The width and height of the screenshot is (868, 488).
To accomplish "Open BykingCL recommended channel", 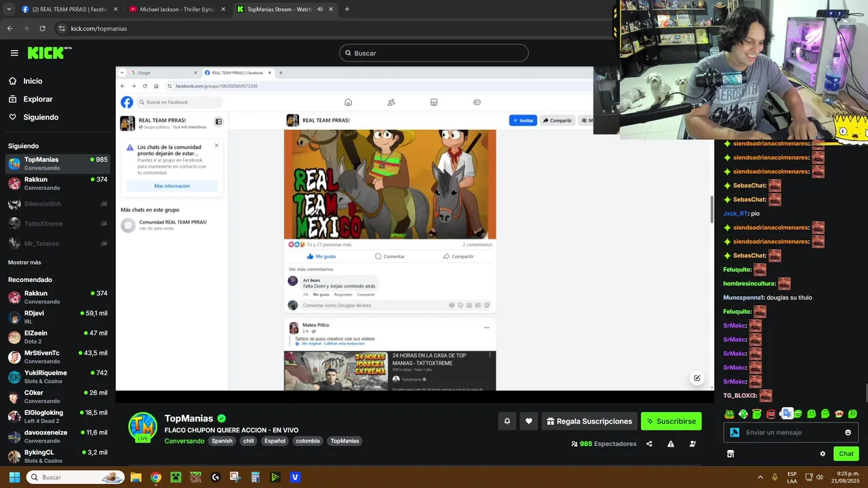I will tap(58, 455).
